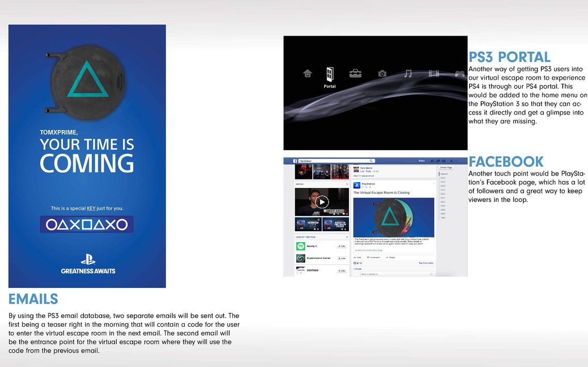Open the friend requests icon in Facebook's header
588x367 pixels.
pyautogui.click(x=433, y=161)
